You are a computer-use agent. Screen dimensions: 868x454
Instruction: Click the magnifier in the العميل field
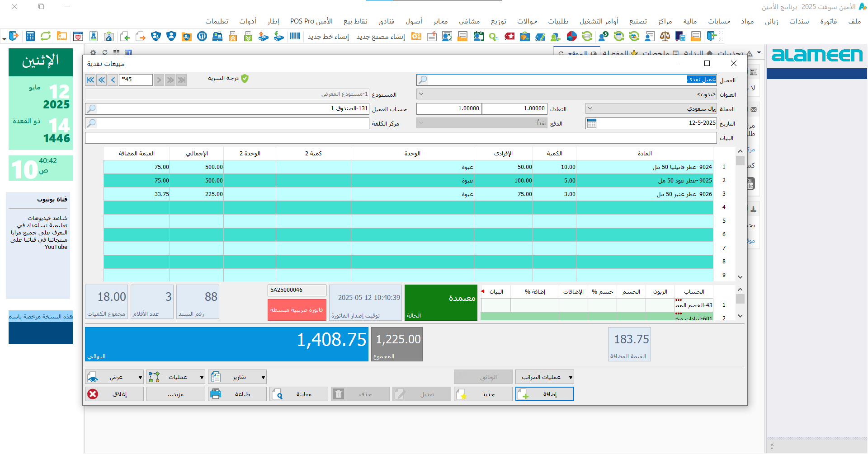click(423, 80)
